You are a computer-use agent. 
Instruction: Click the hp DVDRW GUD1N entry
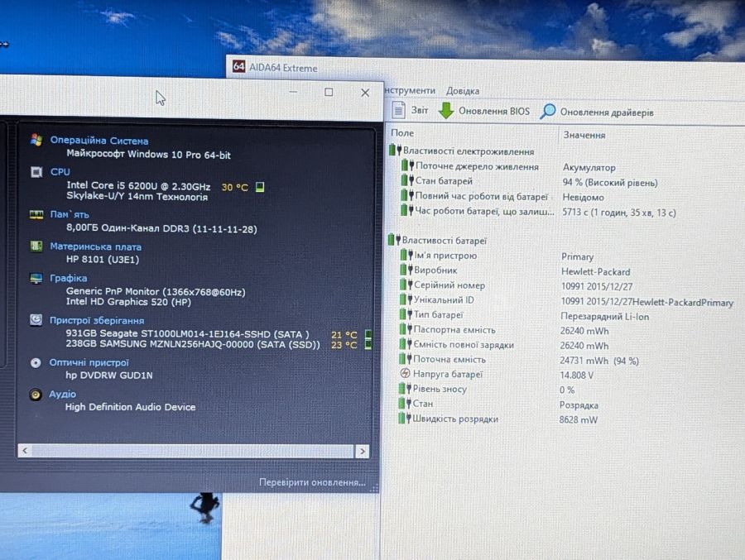(108, 376)
